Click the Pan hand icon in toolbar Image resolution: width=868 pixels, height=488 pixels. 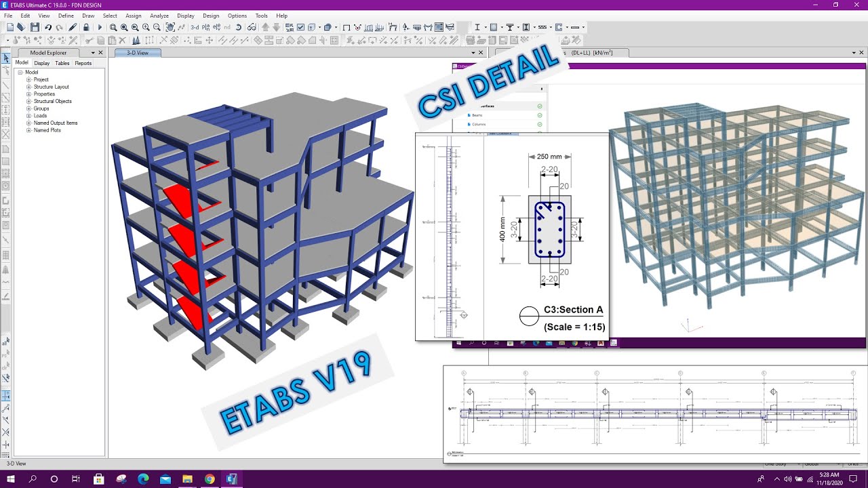pyautogui.click(x=170, y=27)
